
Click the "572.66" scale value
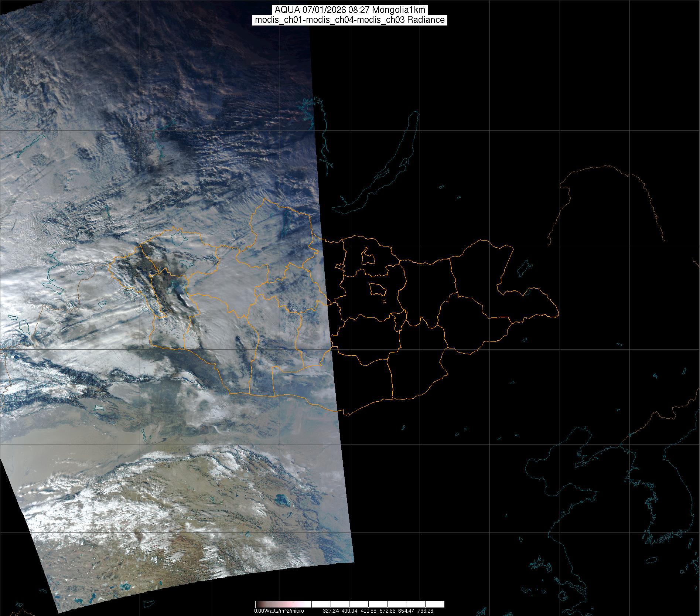(x=387, y=611)
